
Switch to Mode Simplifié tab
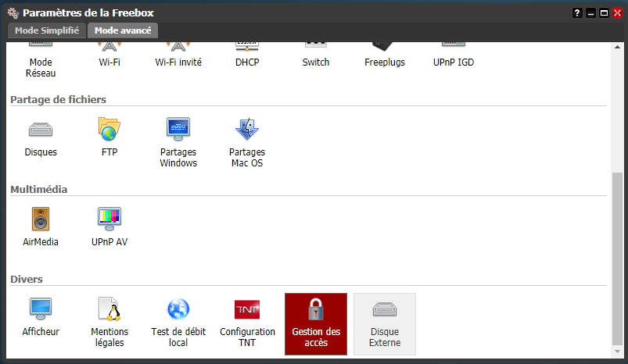[x=47, y=30]
